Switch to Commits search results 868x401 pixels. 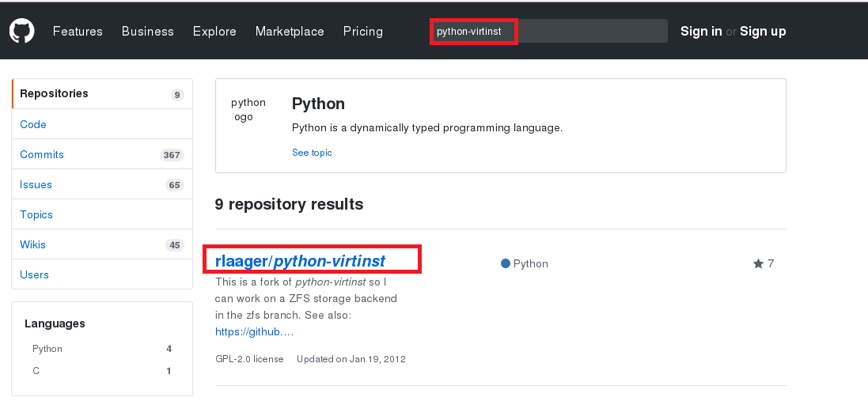tap(102, 154)
